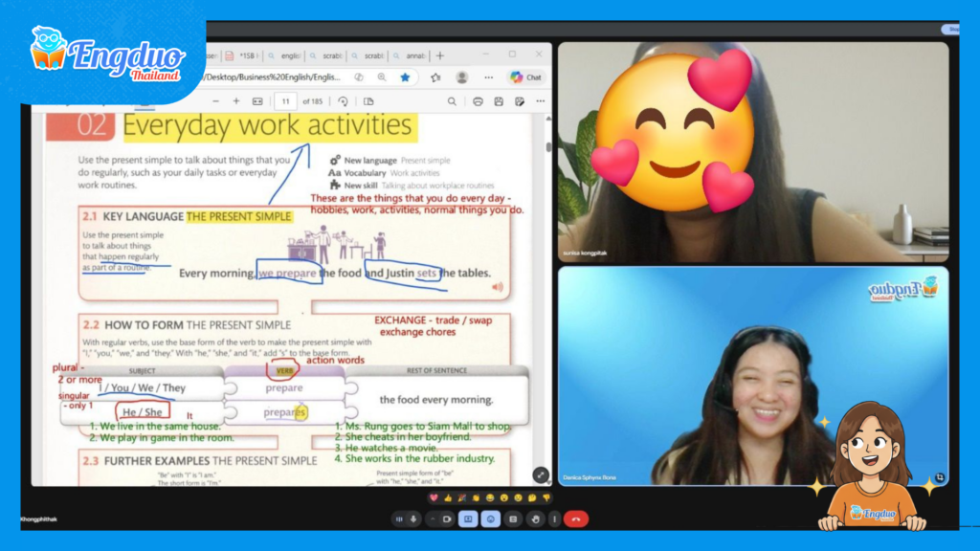Send the clapping hands reaction

(x=477, y=497)
